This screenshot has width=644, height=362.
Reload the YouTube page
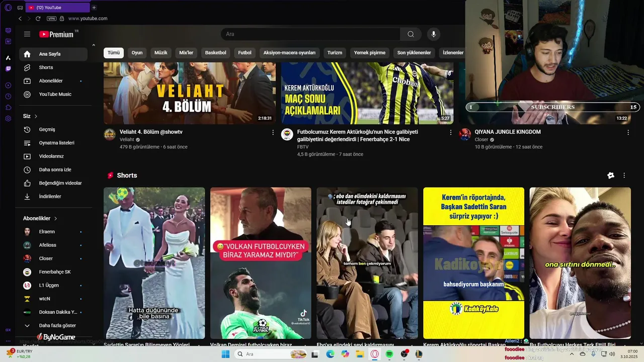(x=38, y=19)
